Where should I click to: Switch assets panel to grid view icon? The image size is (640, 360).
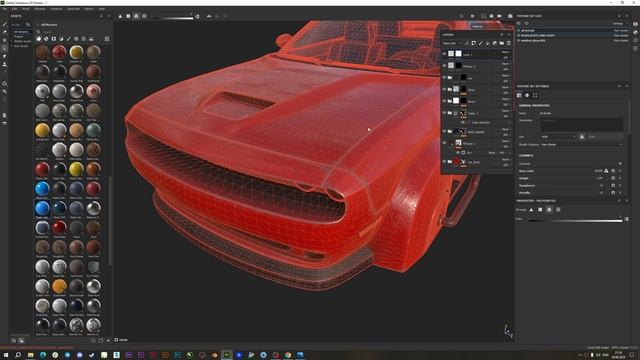pos(107,39)
